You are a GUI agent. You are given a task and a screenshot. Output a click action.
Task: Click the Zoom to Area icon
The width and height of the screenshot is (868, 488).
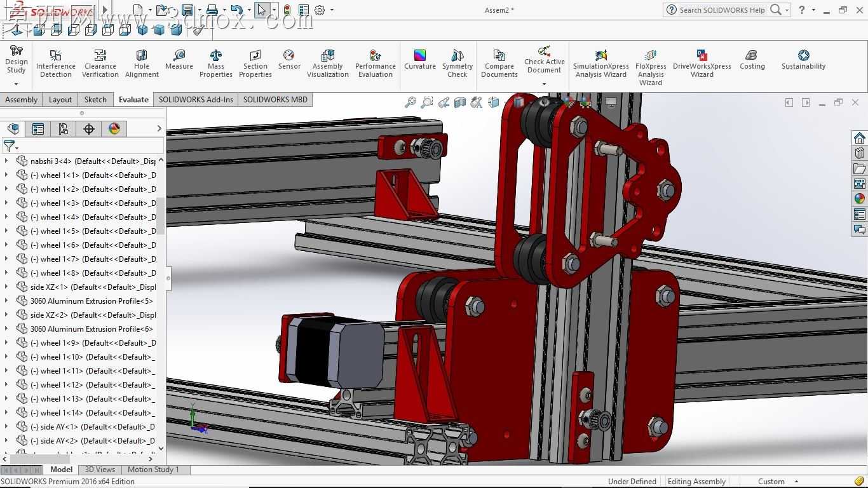427,102
